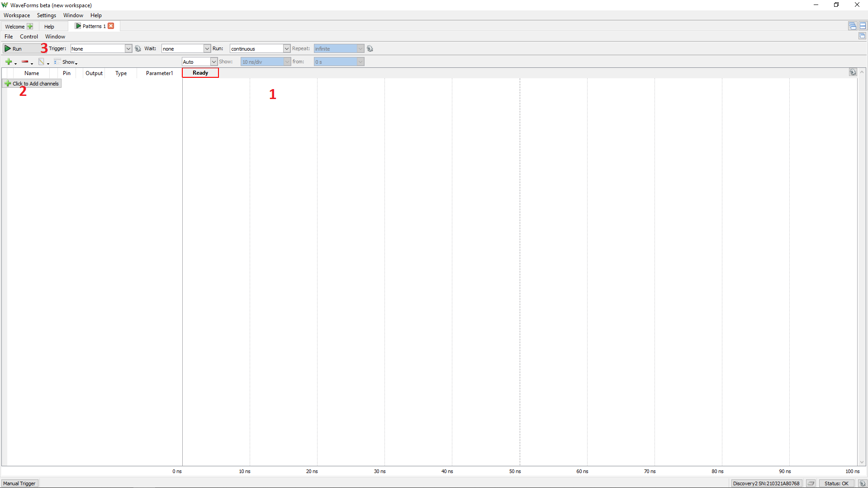
Task: Expand the Auto display mode dropdown
Action: (213, 62)
